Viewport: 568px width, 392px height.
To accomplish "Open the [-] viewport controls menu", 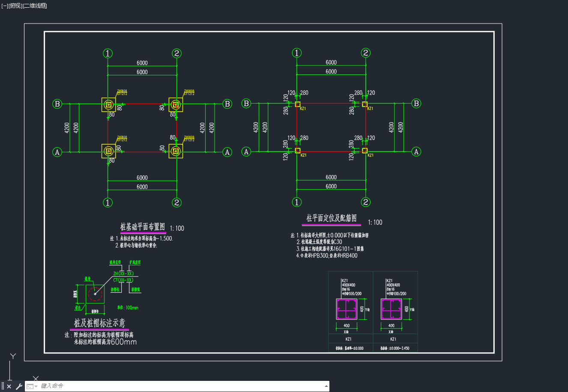I will (x=5, y=6).
